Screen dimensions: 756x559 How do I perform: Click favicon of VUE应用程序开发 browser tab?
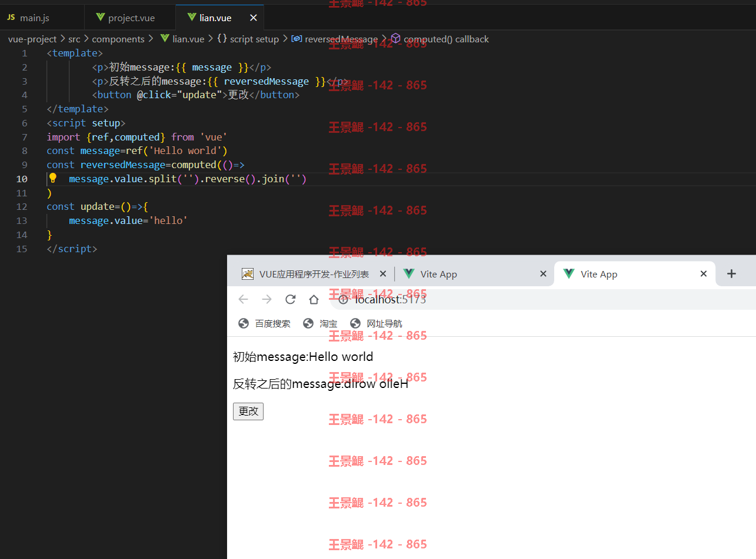click(x=248, y=274)
